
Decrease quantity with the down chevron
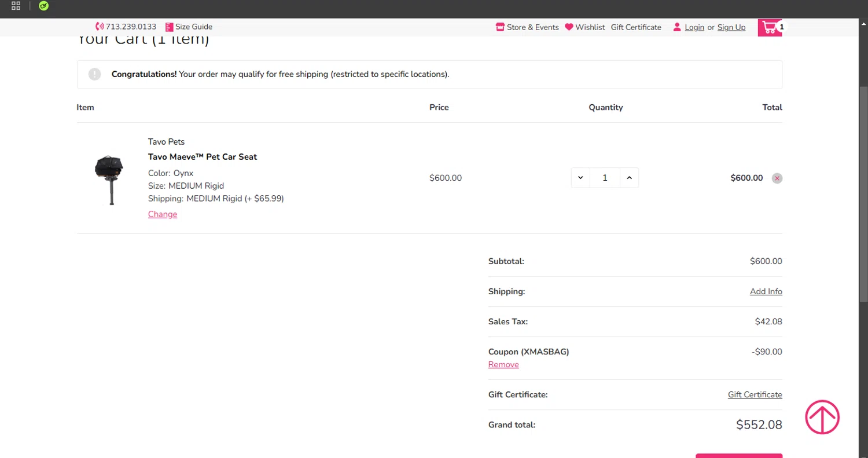point(580,178)
